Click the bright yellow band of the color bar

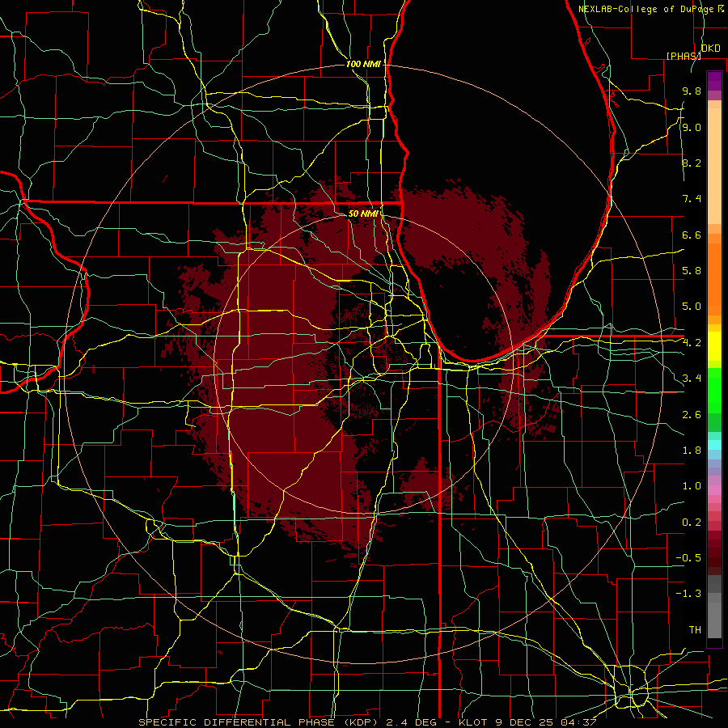coord(714,346)
